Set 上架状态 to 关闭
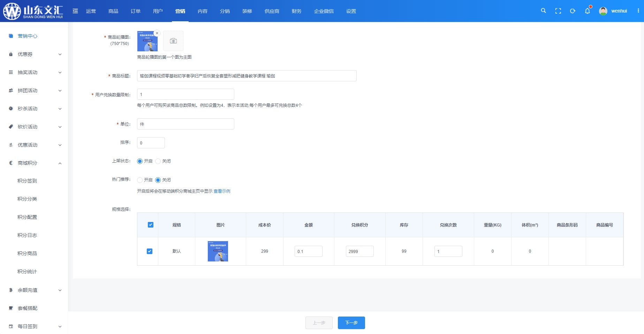 tap(158, 161)
